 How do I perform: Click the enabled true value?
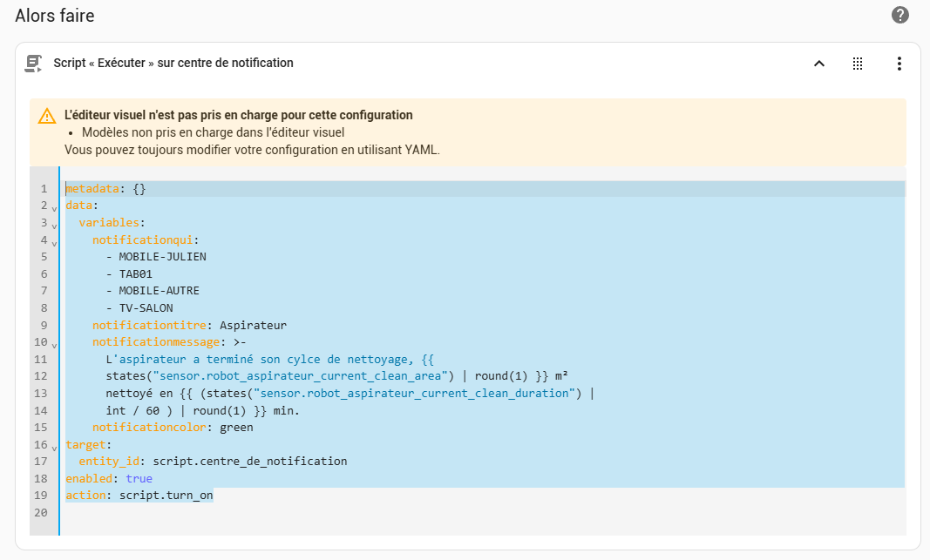tap(139, 478)
